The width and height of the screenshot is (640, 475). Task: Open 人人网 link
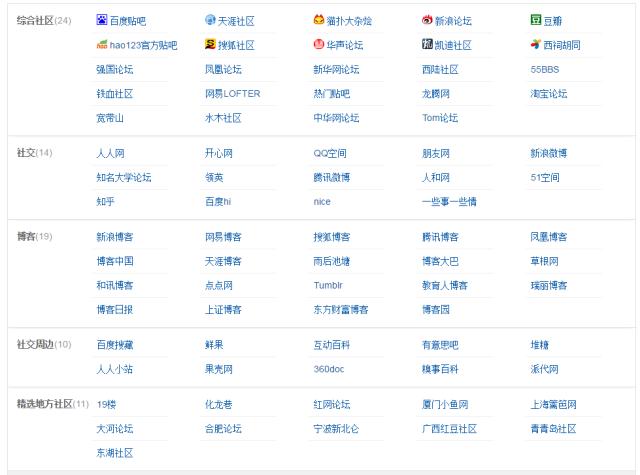pos(110,153)
